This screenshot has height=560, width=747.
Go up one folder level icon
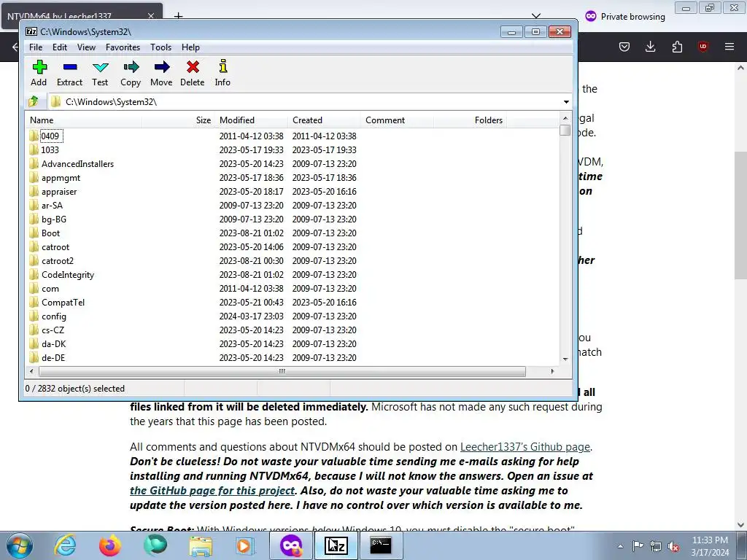pyautogui.click(x=34, y=101)
